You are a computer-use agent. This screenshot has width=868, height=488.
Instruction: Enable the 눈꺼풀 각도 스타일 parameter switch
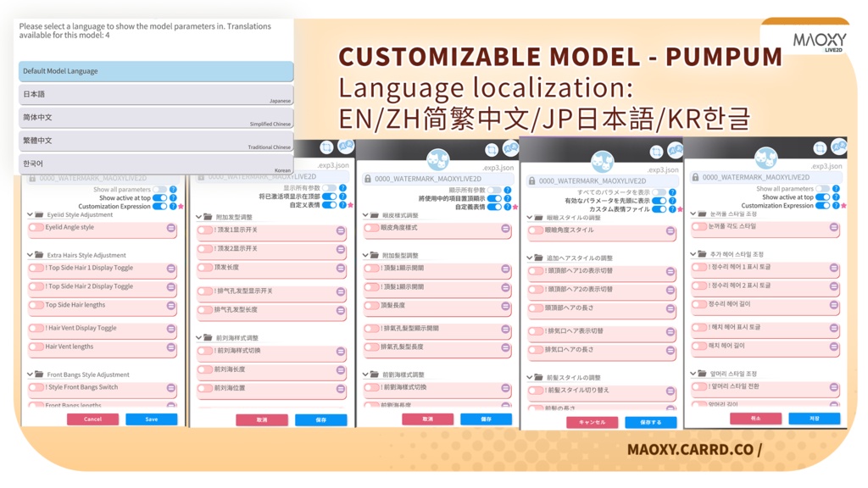click(x=699, y=227)
